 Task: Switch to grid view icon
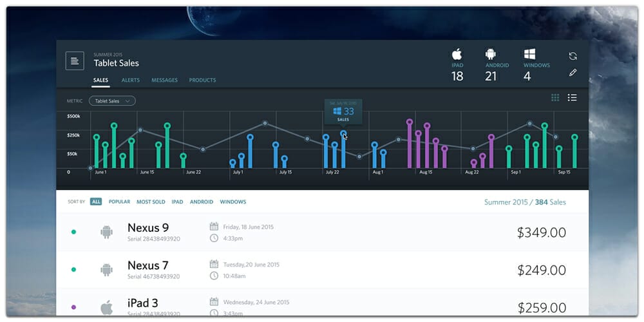pos(555,97)
